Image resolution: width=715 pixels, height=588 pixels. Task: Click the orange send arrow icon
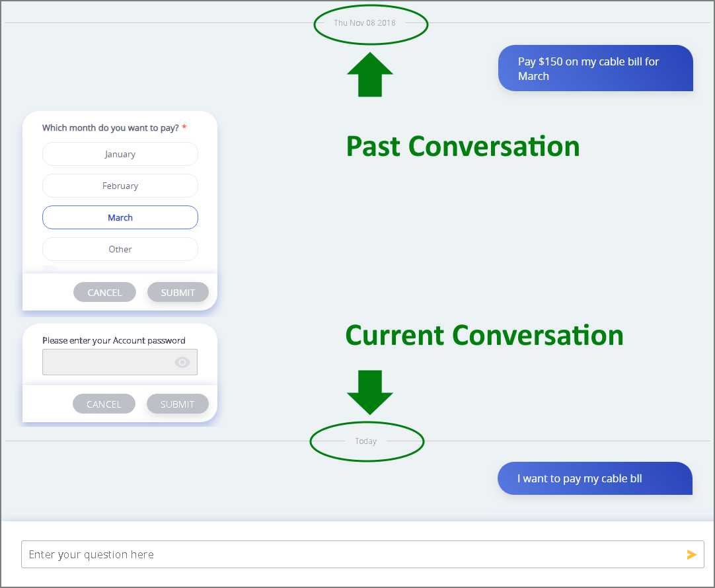(x=691, y=554)
